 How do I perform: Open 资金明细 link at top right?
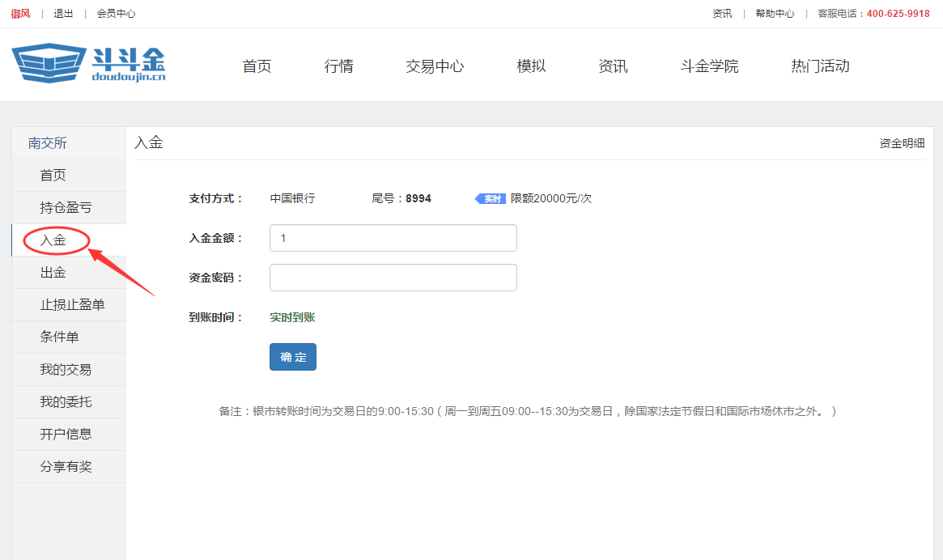tap(899, 142)
